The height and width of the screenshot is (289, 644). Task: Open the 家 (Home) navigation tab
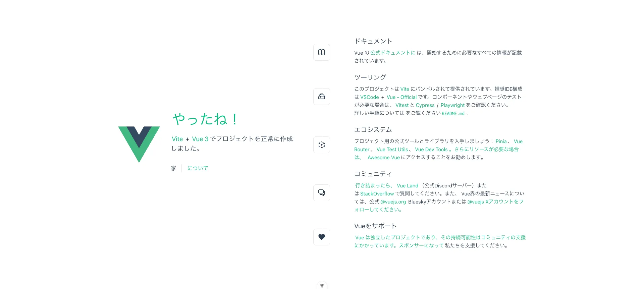[x=173, y=168]
